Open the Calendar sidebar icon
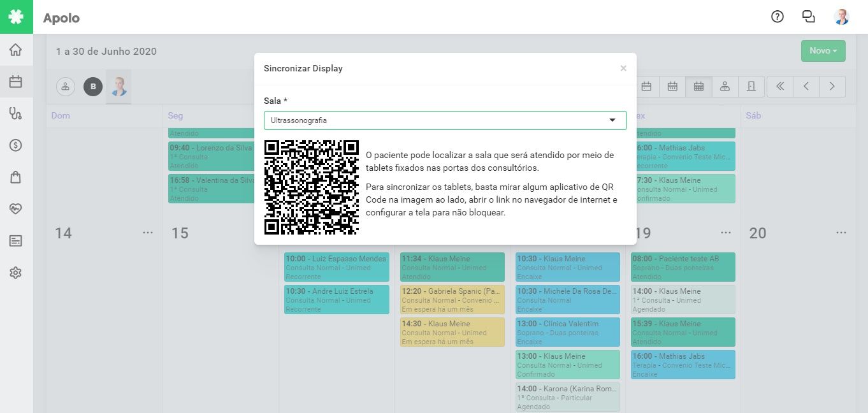The height and width of the screenshot is (413, 868). coord(16,82)
